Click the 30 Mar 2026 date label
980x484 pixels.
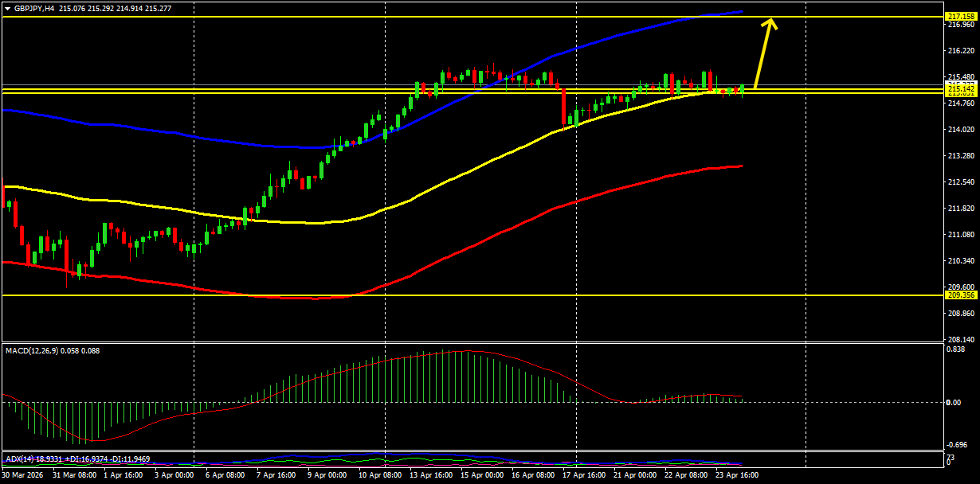pyautogui.click(x=24, y=475)
